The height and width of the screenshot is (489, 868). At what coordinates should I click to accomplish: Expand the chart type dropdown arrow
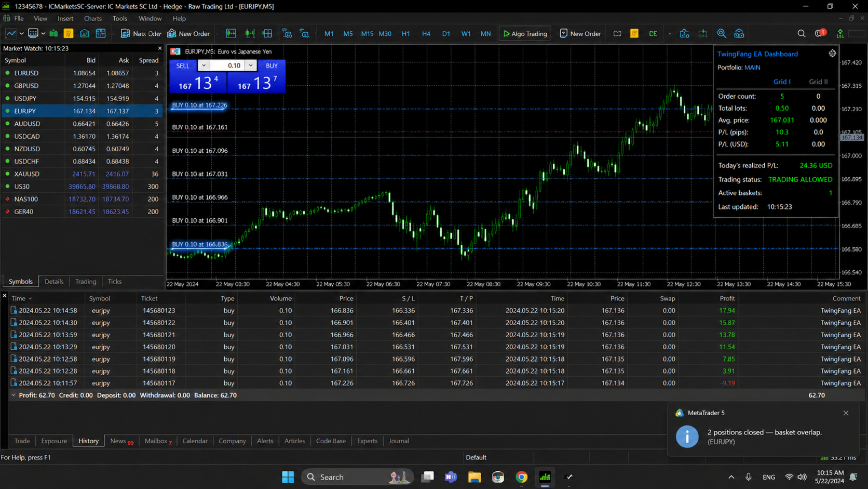[x=22, y=34]
